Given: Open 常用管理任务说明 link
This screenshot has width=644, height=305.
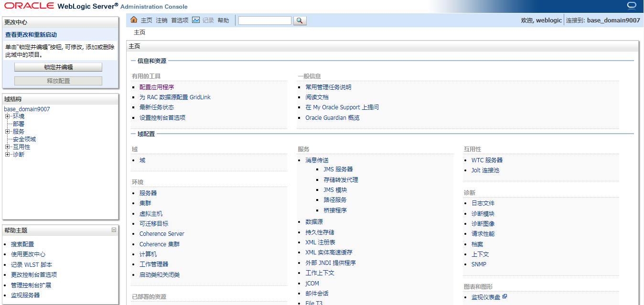Looking at the screenshot, I should click(328, 87).
